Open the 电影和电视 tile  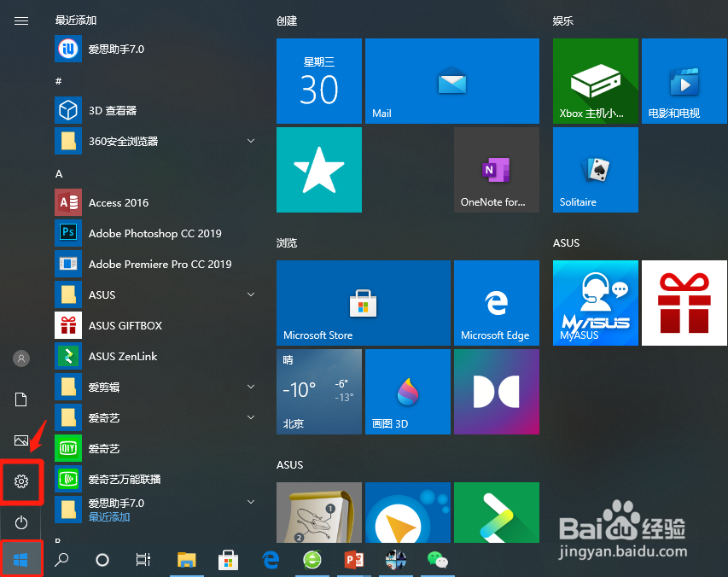pyautogui.click(x=684, y=81)
